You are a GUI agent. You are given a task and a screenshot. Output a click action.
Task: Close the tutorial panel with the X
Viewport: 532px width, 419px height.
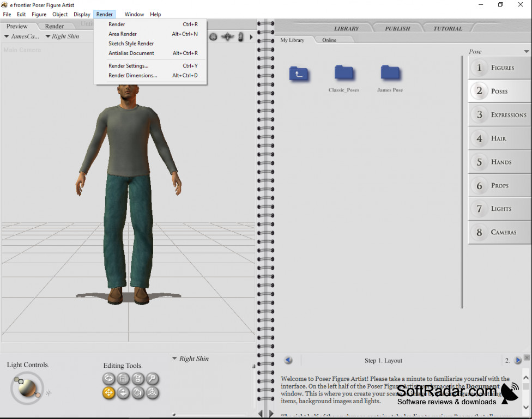coord(527,357)
